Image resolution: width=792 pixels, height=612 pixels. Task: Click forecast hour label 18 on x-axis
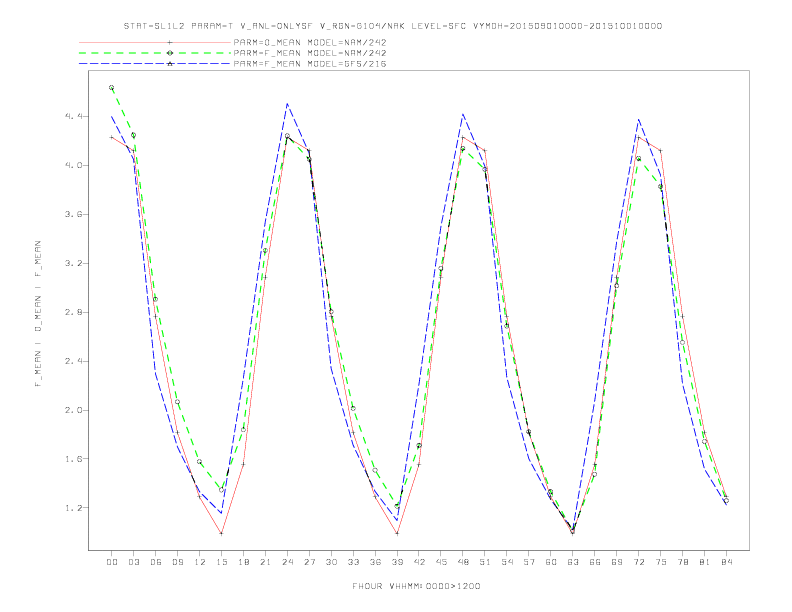[x=243, y=562]
